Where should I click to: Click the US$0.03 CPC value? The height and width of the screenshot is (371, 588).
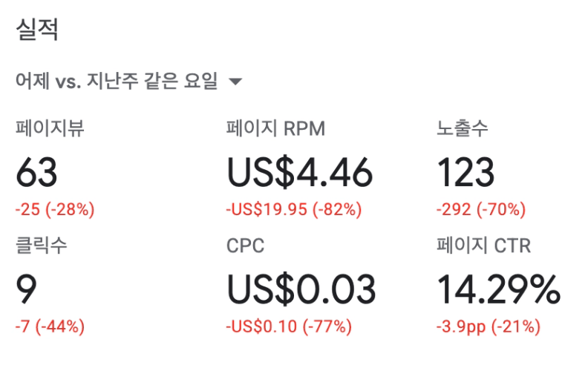tap(301, 289)
